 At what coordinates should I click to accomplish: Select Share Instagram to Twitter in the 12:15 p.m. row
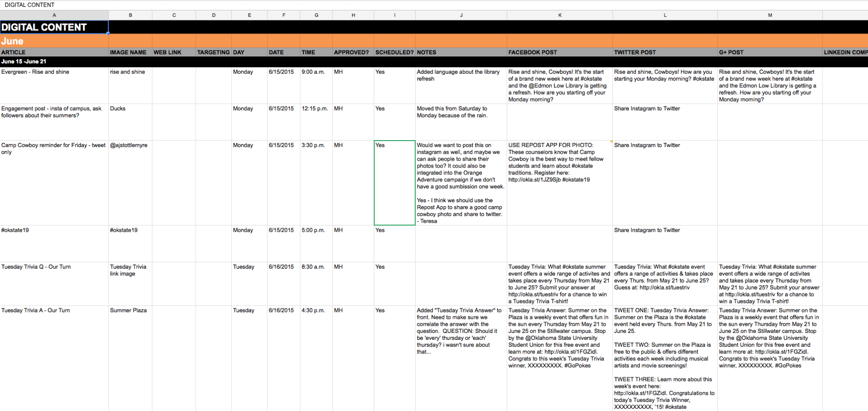pyautogui.click(x=665, y=122)
